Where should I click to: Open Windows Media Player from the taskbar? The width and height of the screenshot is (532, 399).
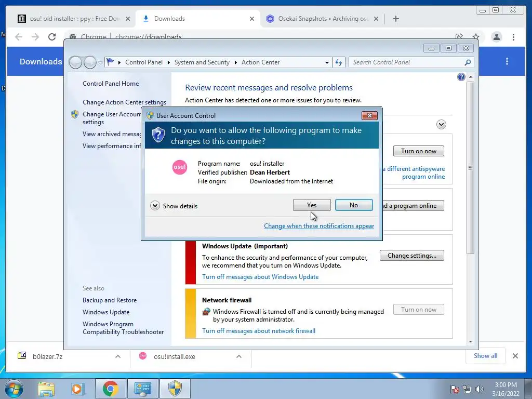[x=77, y=389]
